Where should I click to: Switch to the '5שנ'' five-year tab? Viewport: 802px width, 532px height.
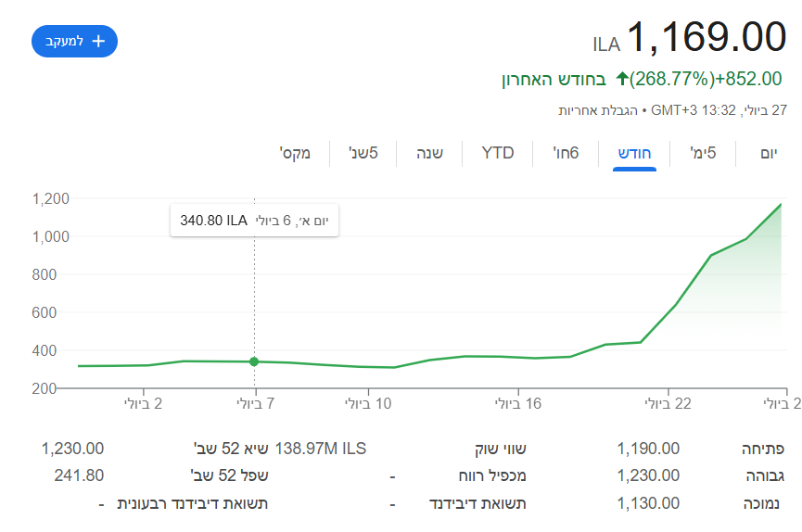[363, 153]
